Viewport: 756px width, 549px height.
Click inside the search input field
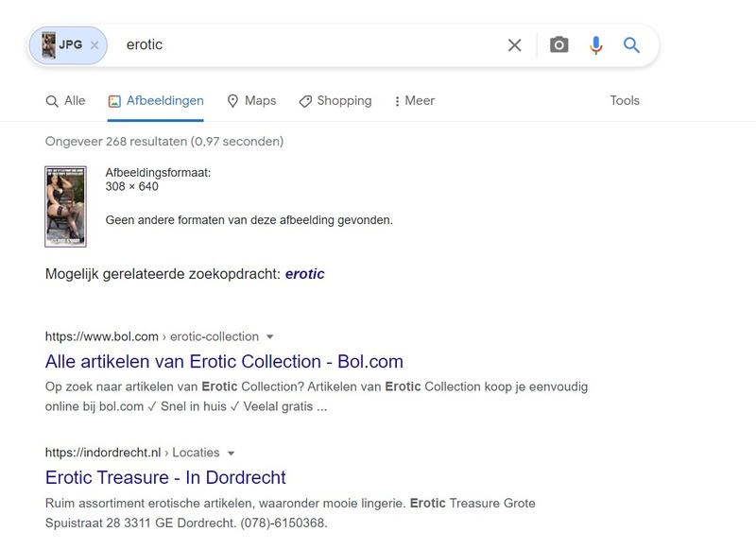(283, 44)
